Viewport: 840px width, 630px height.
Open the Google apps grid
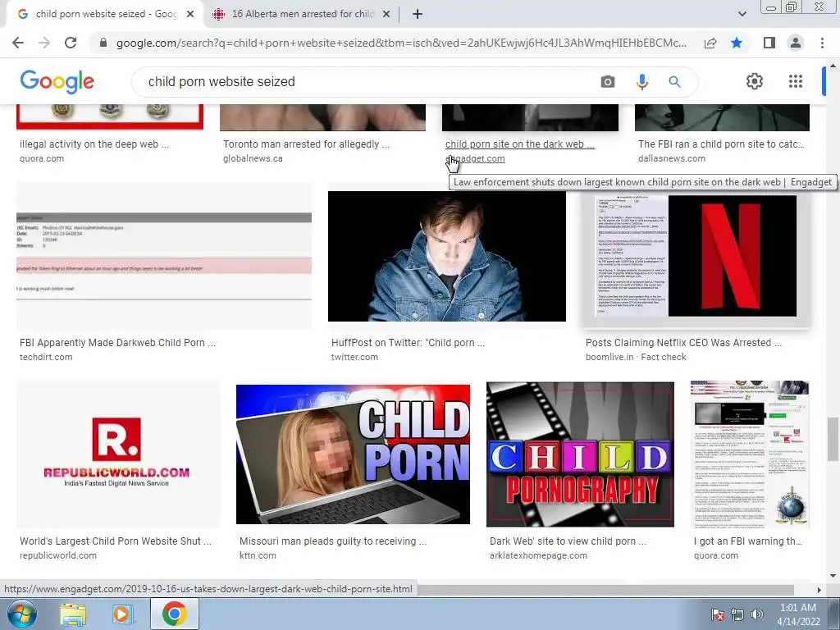pyautogui.click(x=796, y=81)
